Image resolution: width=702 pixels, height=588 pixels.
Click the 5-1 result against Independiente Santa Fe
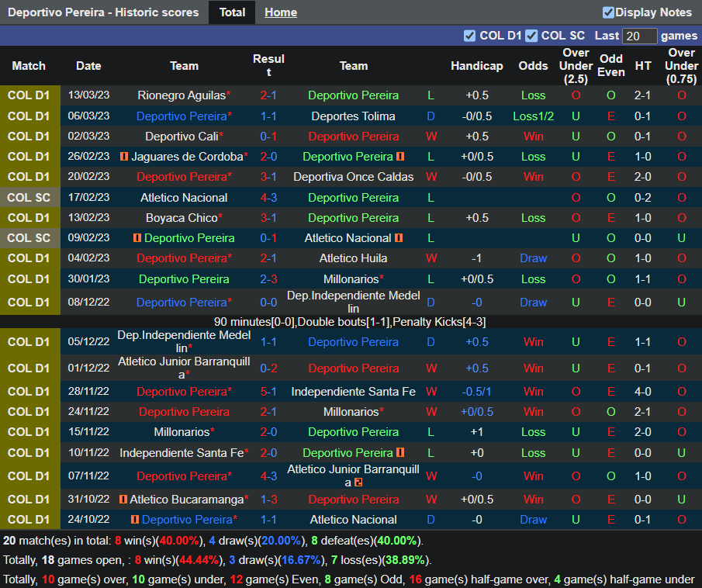point(268,392)
